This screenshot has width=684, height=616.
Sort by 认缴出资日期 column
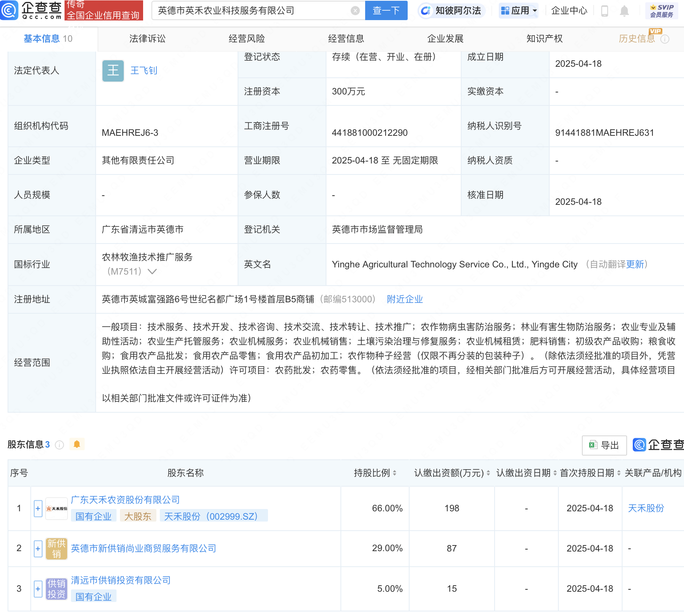555,473
